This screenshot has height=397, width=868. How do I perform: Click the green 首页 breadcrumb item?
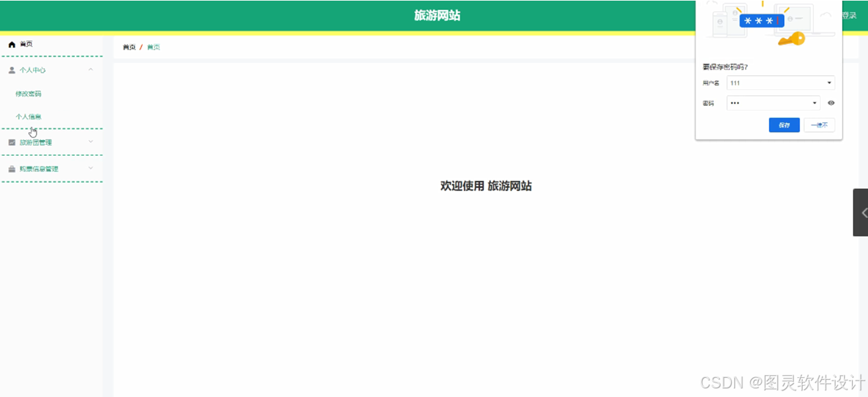[x=153, y=48]
